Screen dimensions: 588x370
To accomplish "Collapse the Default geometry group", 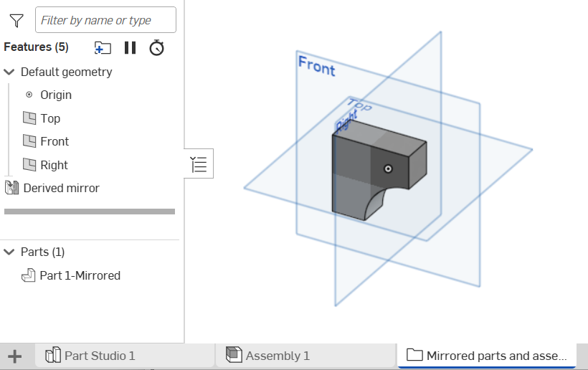I will coord(9,72).
